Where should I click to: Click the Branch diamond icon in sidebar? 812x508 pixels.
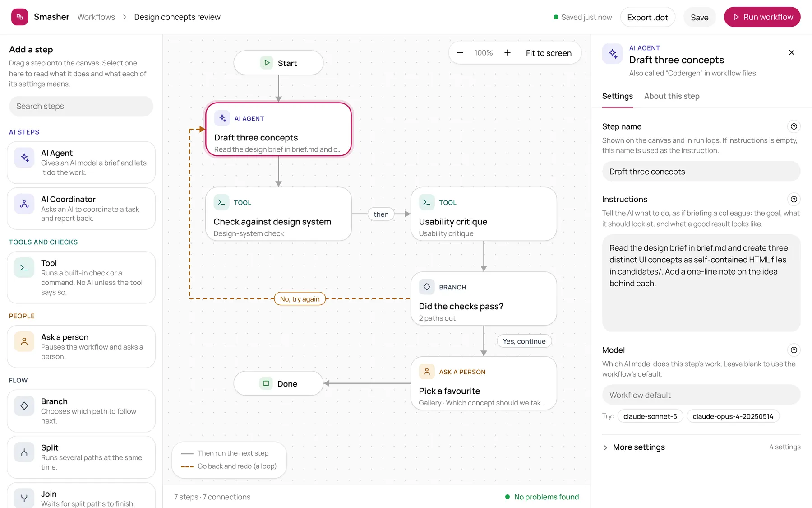(x=24, y=406)
